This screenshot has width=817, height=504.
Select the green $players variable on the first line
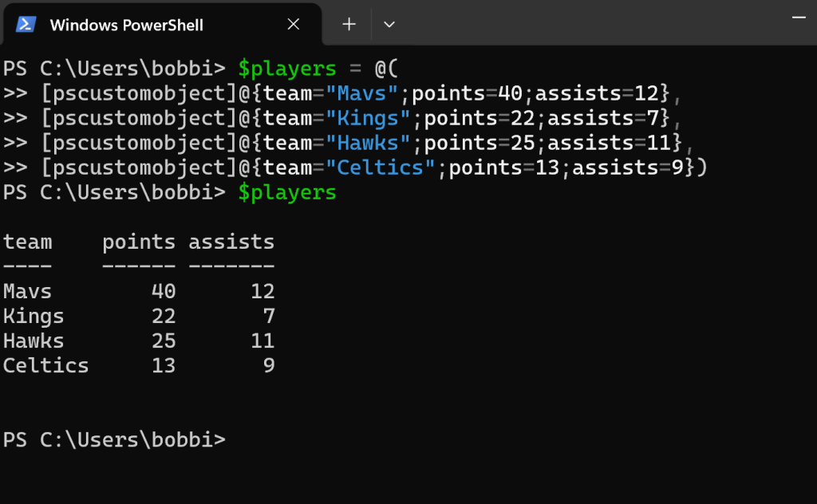[286, 69]
